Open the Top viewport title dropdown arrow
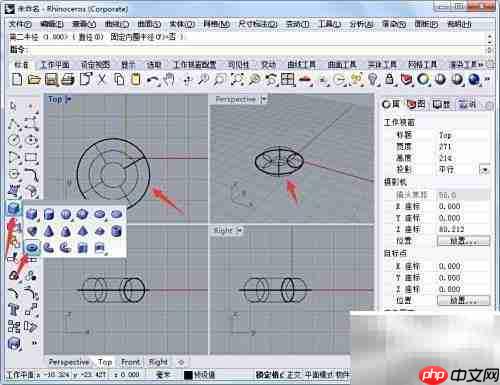Image resolution: width=500 pixels, height=385 pixels. pyautogui.click(x=68, y=99)
